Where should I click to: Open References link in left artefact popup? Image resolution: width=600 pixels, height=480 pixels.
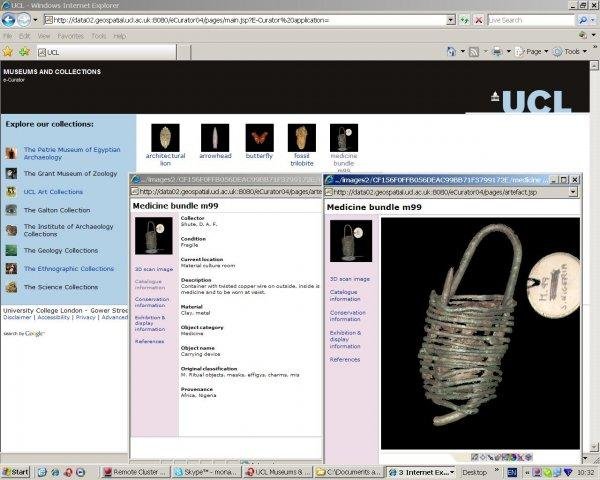click(150, 341)
